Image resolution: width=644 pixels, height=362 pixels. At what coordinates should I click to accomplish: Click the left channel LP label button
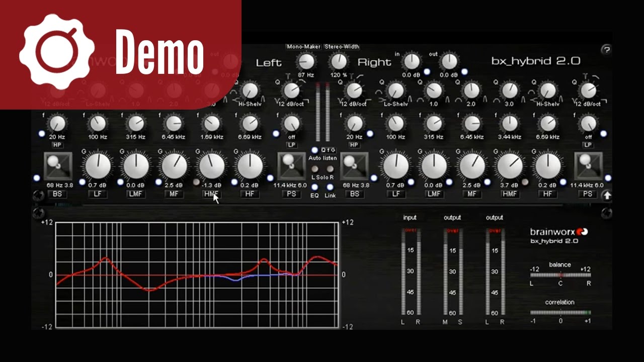[x=291, y=145]
